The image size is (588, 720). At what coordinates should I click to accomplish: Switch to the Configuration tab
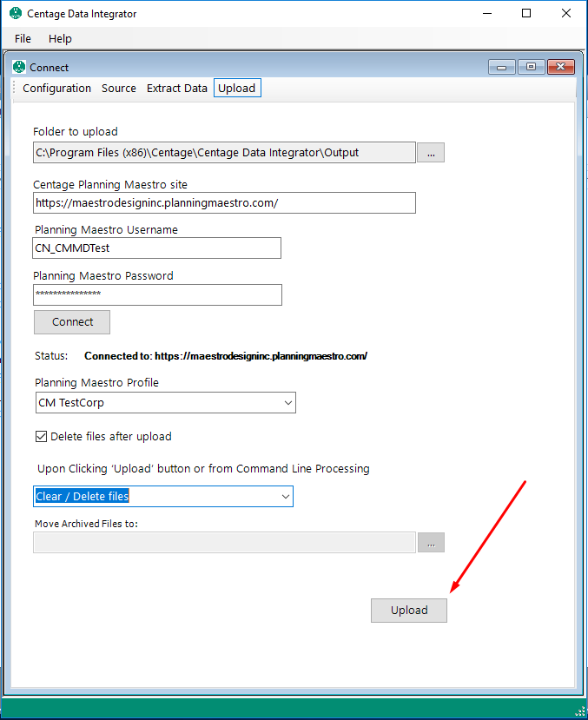pos(57,89)
